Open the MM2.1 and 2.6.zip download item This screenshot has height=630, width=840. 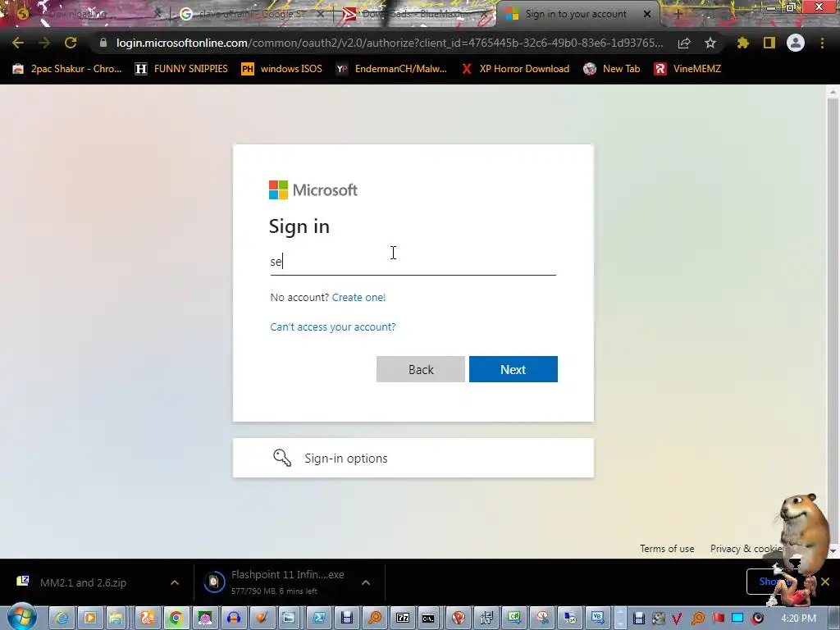point(83,582)
